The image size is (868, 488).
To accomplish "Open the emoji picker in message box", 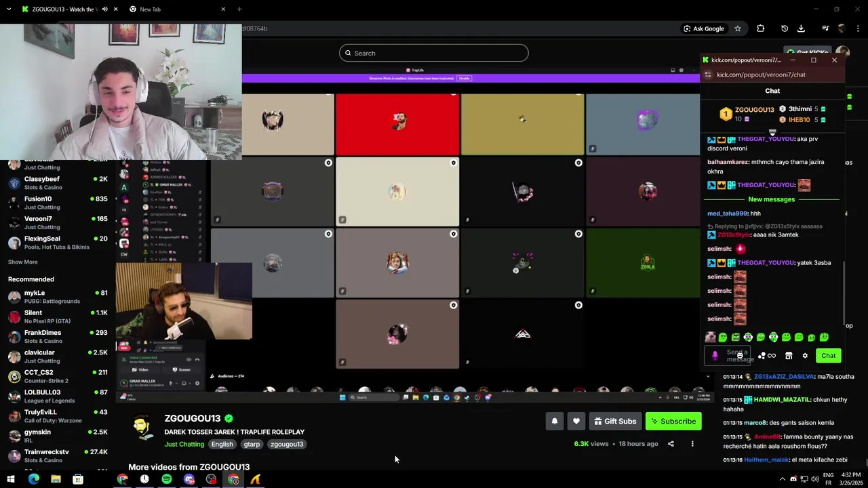I will [740, 356].
